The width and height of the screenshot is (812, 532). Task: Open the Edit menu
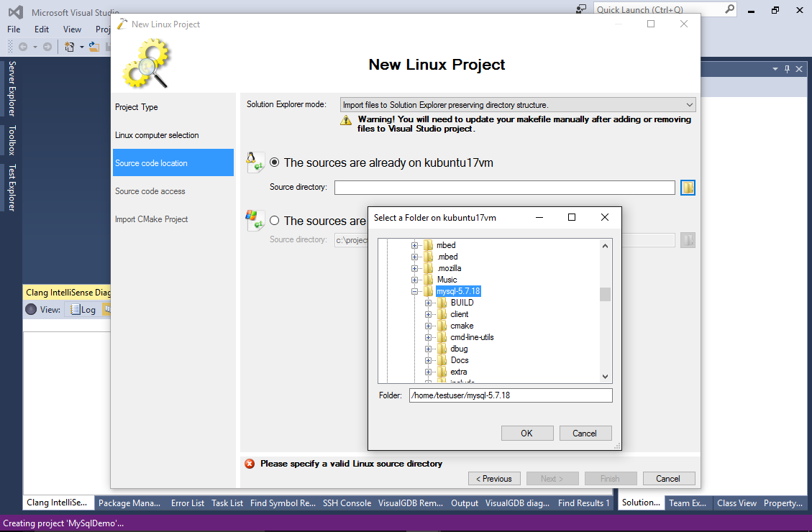point(42,29)
